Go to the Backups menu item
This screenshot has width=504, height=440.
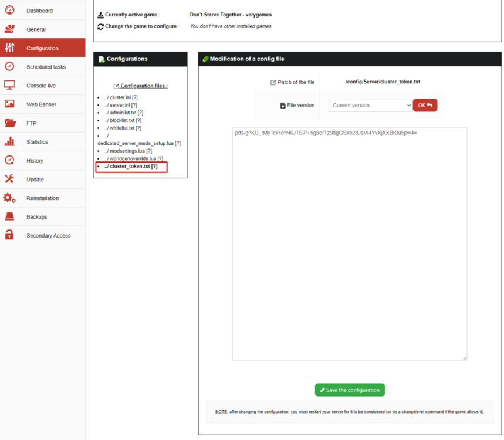pyautogui.click(x=36, y=217)
